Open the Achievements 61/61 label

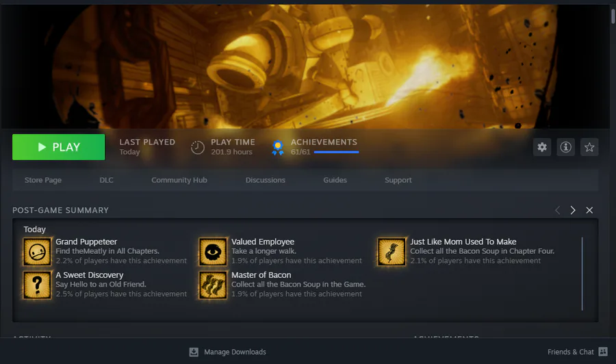pos(324,147)
